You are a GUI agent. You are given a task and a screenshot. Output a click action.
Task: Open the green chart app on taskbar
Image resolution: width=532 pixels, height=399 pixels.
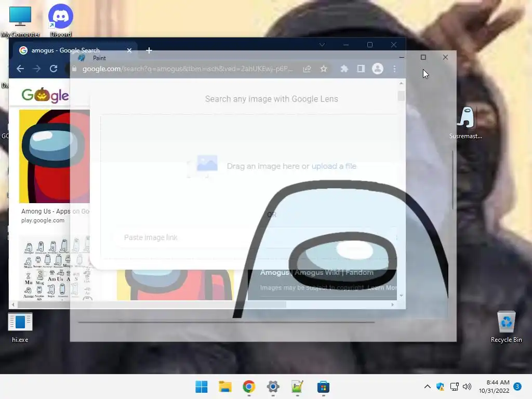[x=298, y=387]
